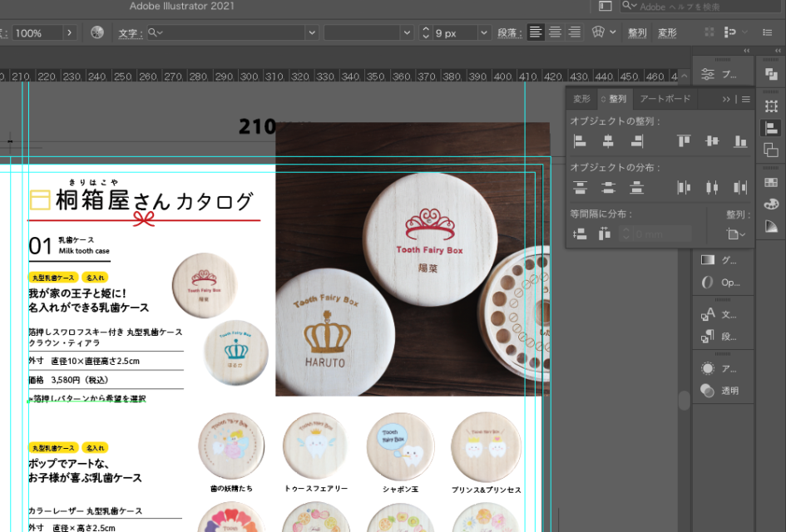Screen dimensions: 786x532
Task: Click horizontal align center in Align panel
Action: coord(608,141)
